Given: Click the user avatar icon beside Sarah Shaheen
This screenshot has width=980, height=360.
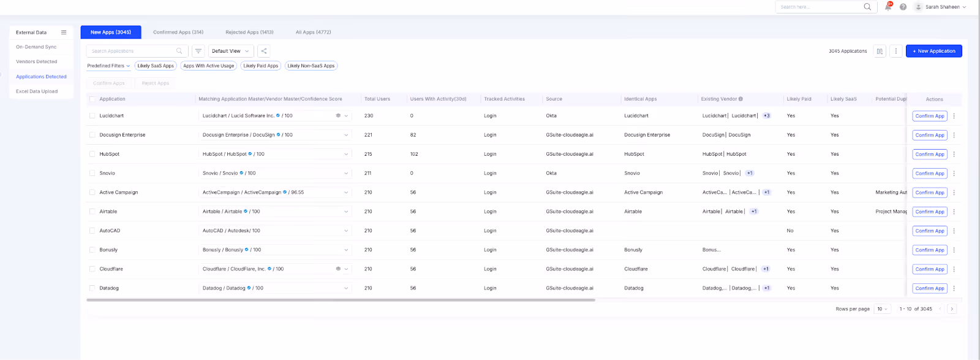Looking at the screenshot, I should click(x=918, y=7).
